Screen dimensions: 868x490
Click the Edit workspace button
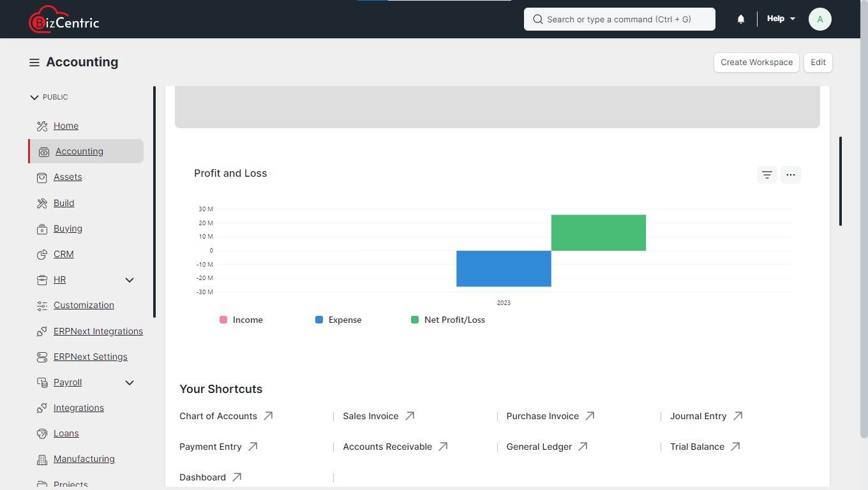[x=818, y=63]
